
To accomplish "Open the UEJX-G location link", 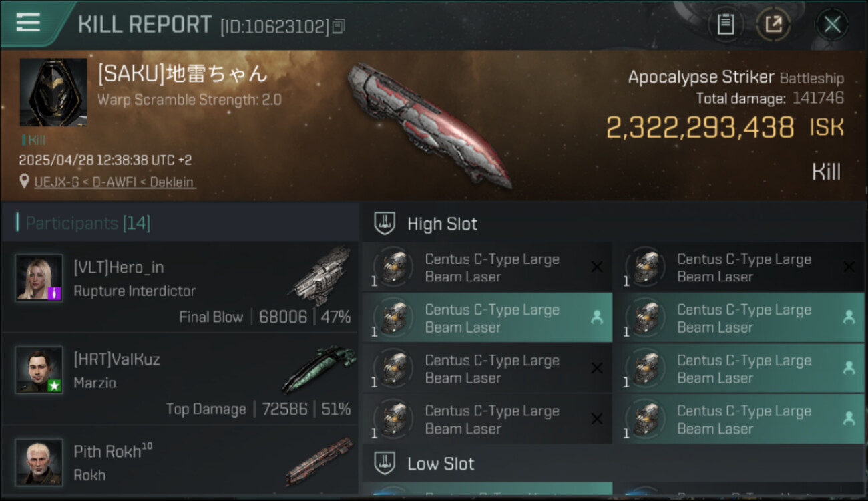I will [115, 182].
